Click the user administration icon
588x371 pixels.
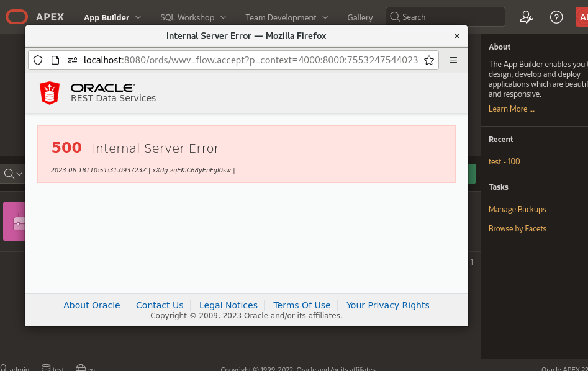pyautogui.click(x=527, y=17)
